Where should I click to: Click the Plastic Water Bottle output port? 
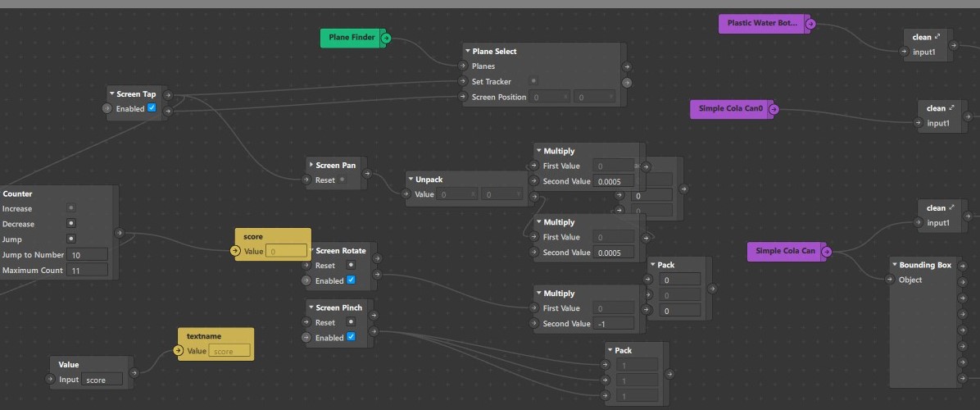coord(810,24)
